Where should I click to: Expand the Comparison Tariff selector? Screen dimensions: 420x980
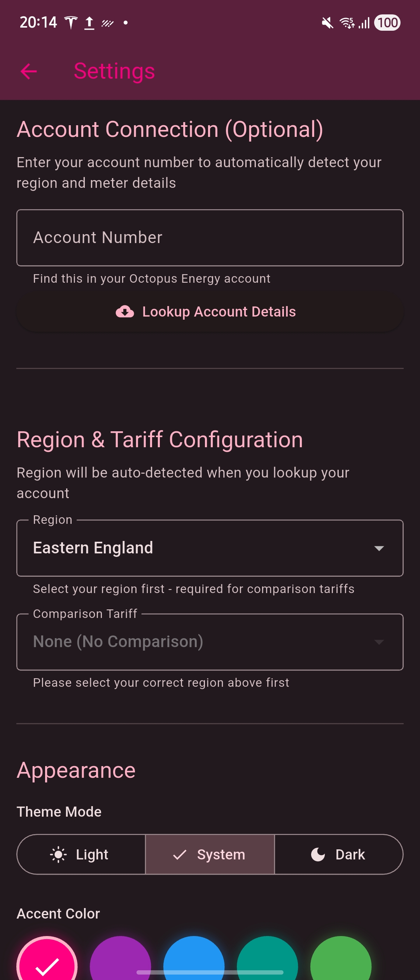pyautogui.click(x=210, y=642)
